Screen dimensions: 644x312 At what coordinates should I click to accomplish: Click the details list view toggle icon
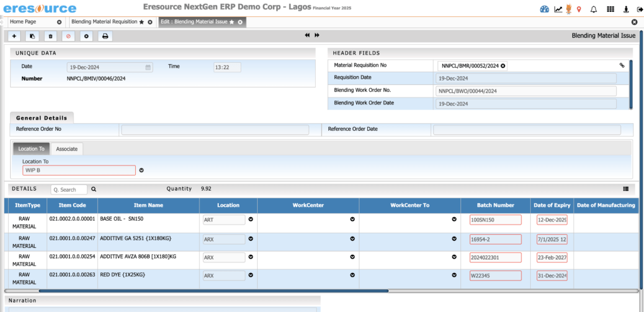tap(626, 188)
